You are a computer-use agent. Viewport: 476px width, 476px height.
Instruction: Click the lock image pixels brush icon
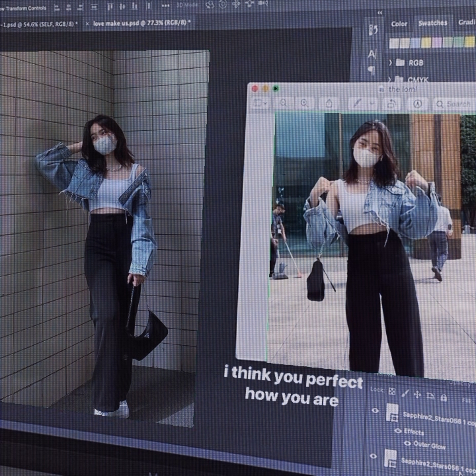click(x=405, y=393)
